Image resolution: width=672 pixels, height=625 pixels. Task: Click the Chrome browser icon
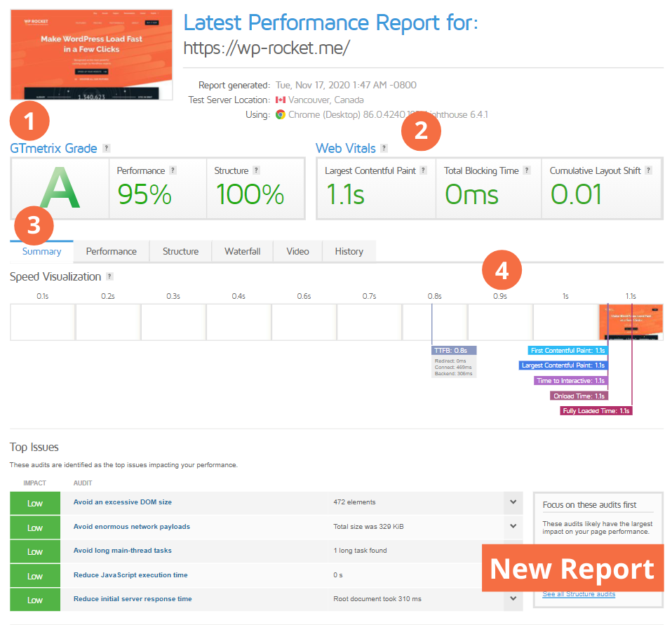(281, 114)
